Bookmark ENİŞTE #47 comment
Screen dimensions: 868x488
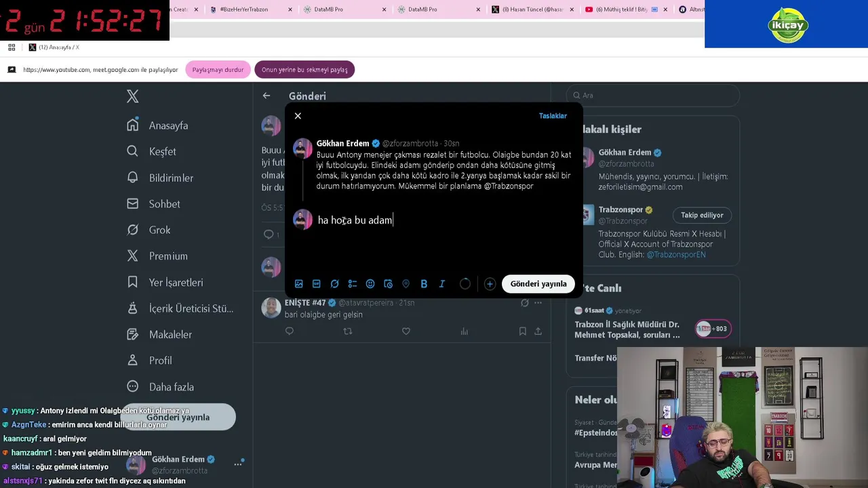tap(522, 331)
